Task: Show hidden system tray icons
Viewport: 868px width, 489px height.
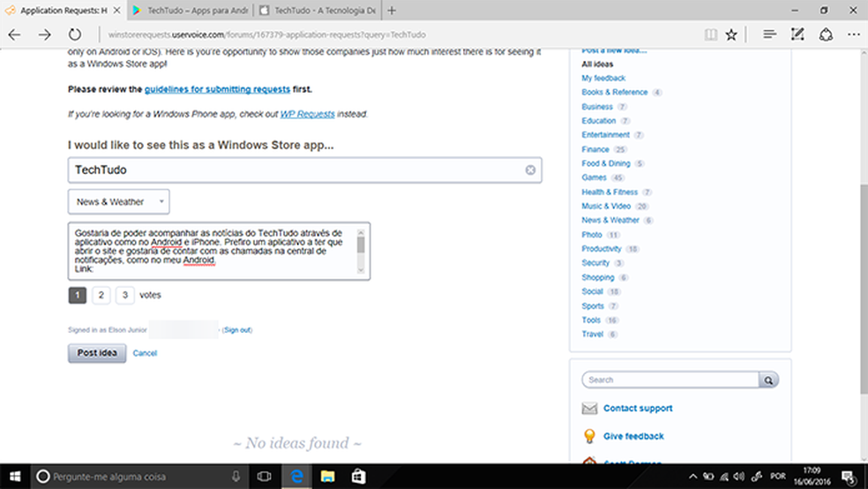Action: [692, 477]
